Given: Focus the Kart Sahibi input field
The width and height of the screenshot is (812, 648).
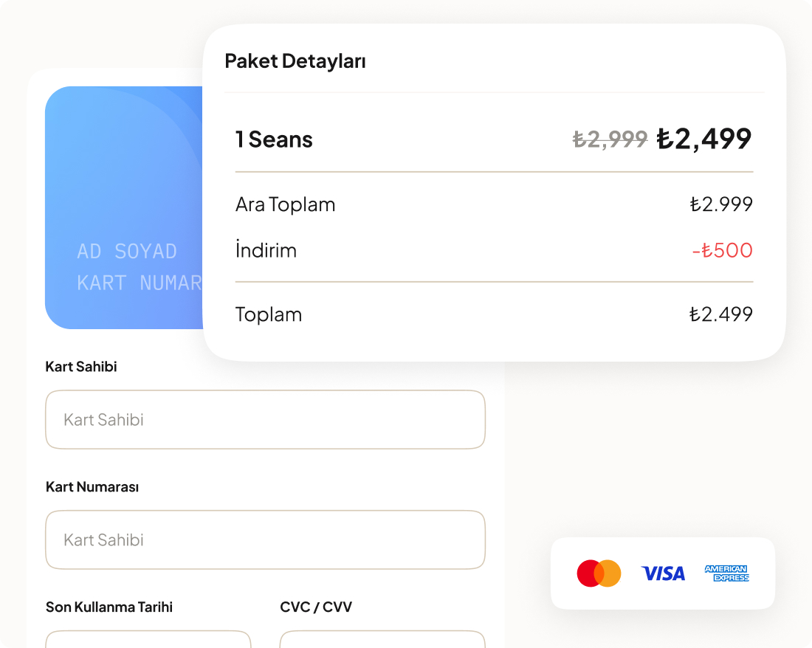Looking at the screenshot, I should pyautogui.click(x=265, y=420).
